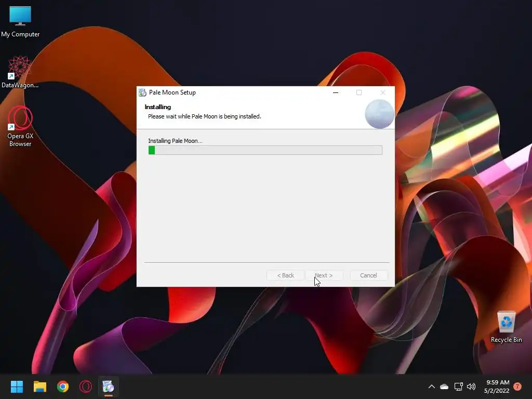This screenshot has height=399, width=532.
Task: Minimize the Pale Moon Setup window
Action: pyautogui.click(x=336, y=92)
